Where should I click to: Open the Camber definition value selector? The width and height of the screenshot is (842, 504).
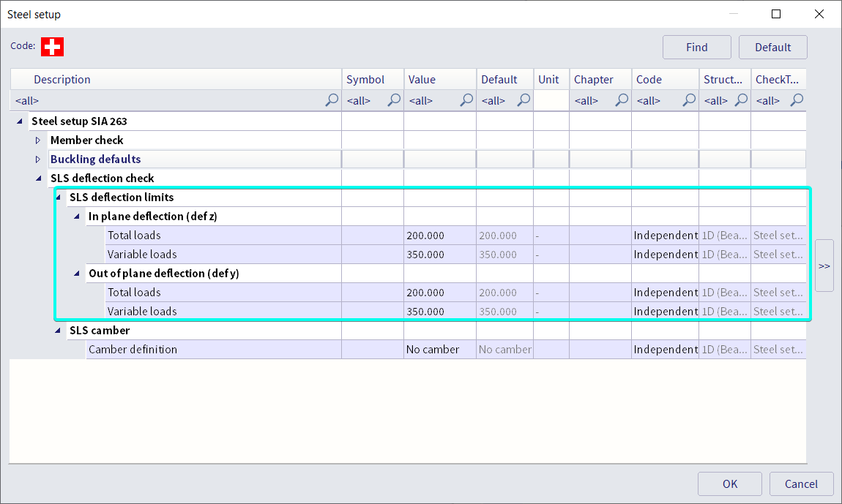pyautogui.click(x=439, y=349)
